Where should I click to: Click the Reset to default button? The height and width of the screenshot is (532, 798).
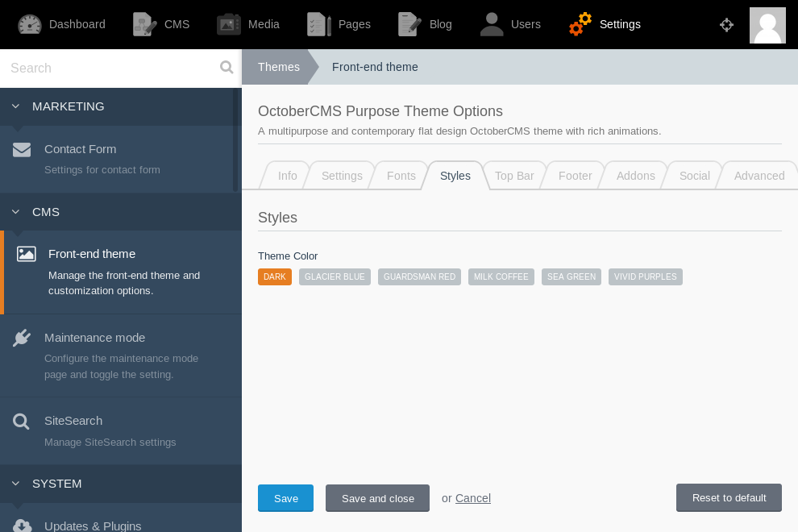[729, 498]
